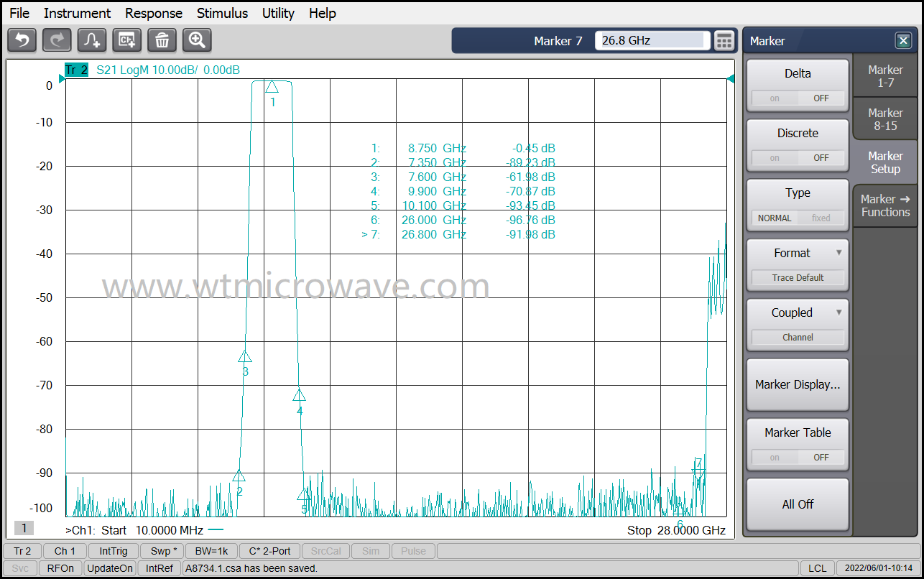
Task: Turn the Delta marker toggle on
Action: (x=775, y=98)
